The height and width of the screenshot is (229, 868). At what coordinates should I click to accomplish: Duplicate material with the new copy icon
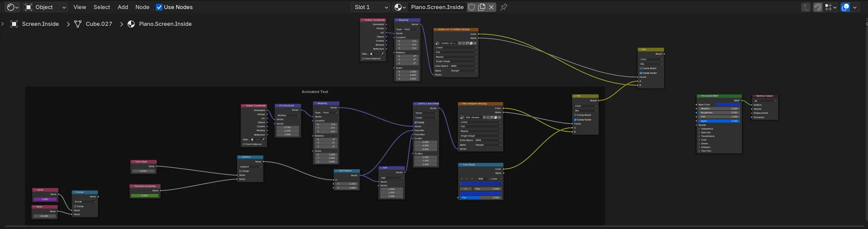(x=482, y=7)
